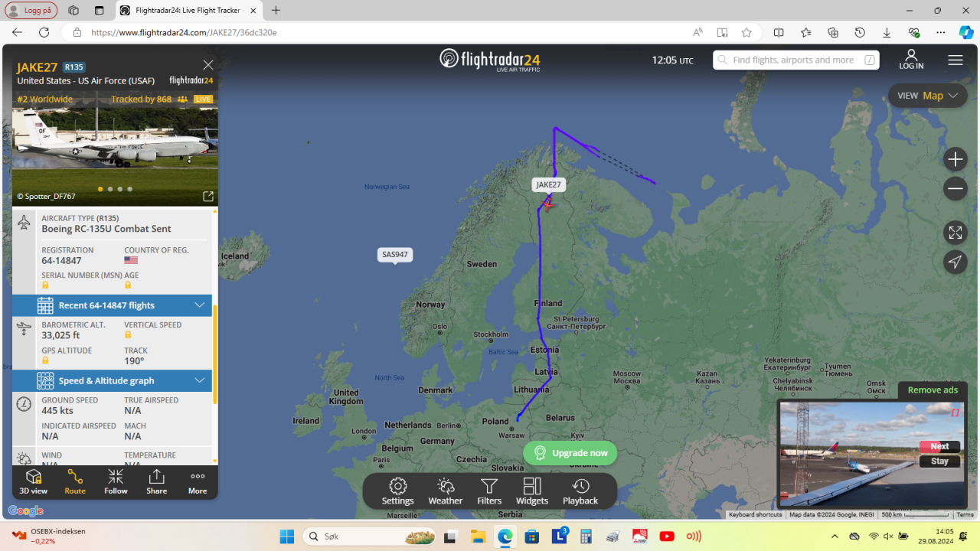Click the Upgrade now button
Screen dimensions: 980x551
tap(570, 453)
